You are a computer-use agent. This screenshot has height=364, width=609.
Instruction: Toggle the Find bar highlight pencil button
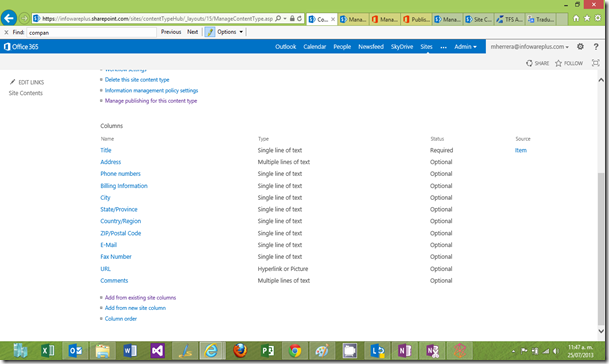click(210, 32)
